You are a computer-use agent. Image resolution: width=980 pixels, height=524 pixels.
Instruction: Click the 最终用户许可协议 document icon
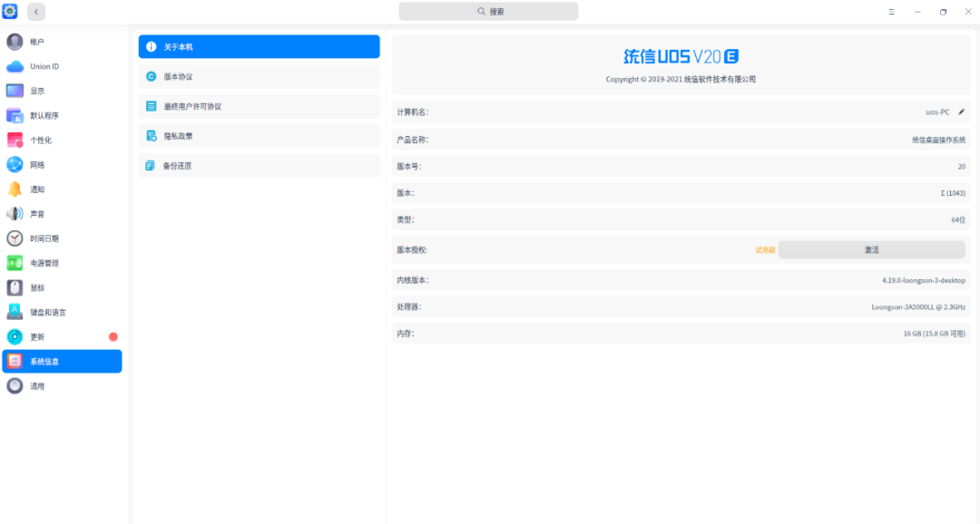[x=151, y=106]
